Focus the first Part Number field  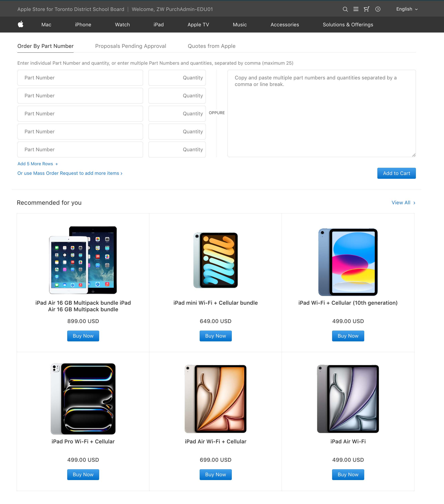tap(80, 78)
